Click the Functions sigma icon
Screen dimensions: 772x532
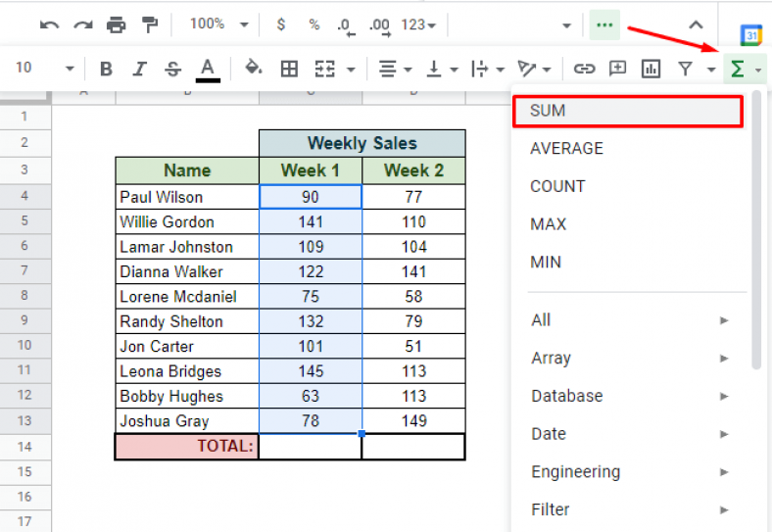(737, 69)
